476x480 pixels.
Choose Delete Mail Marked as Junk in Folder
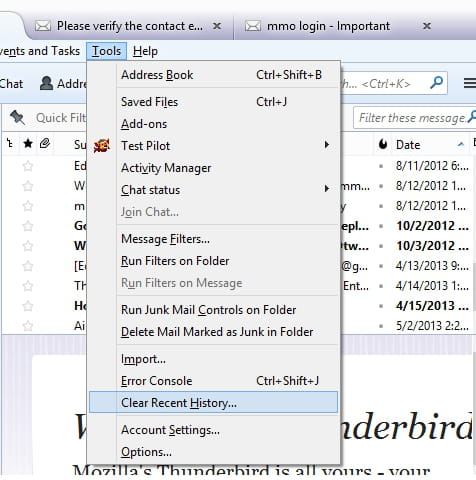click(213, 332)
